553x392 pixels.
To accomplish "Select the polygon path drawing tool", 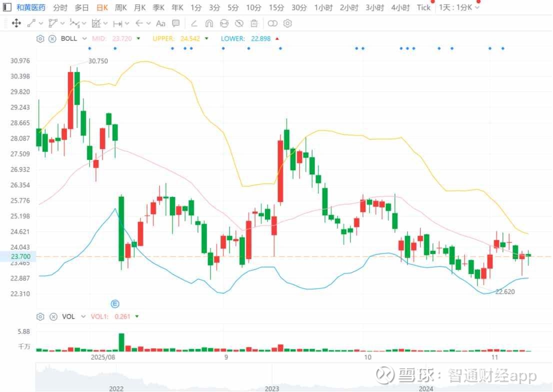I will pyautogui.click(x=52, y=23).
